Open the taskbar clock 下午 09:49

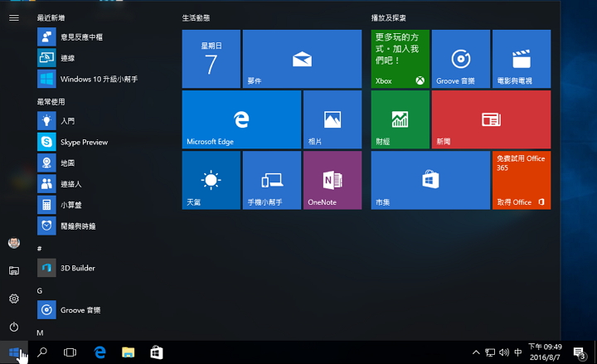pos(545,352)
